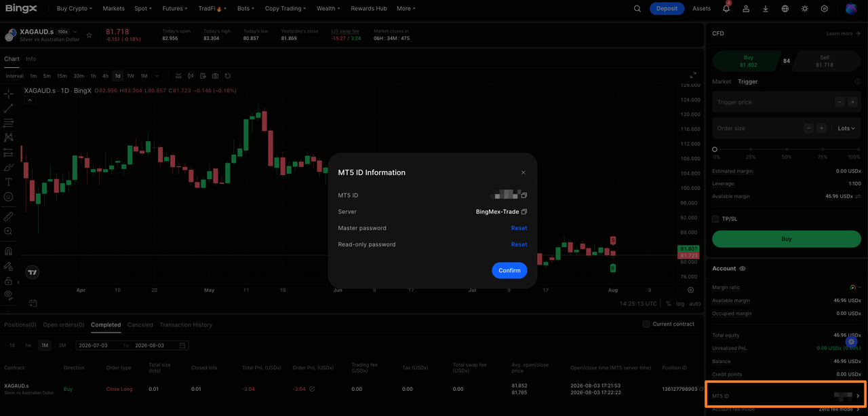Open the TradFi dropdown menu

tap(213, 9)
